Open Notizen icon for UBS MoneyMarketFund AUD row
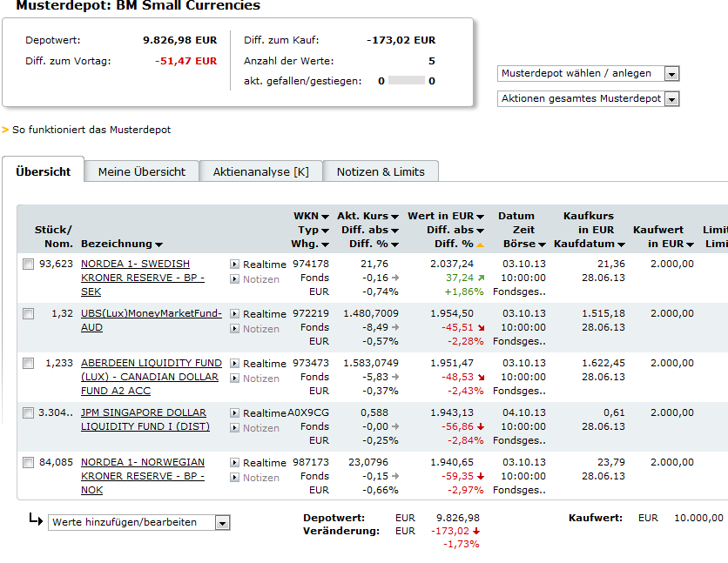This screenshot has height=563, width=728. pos(234,329)
